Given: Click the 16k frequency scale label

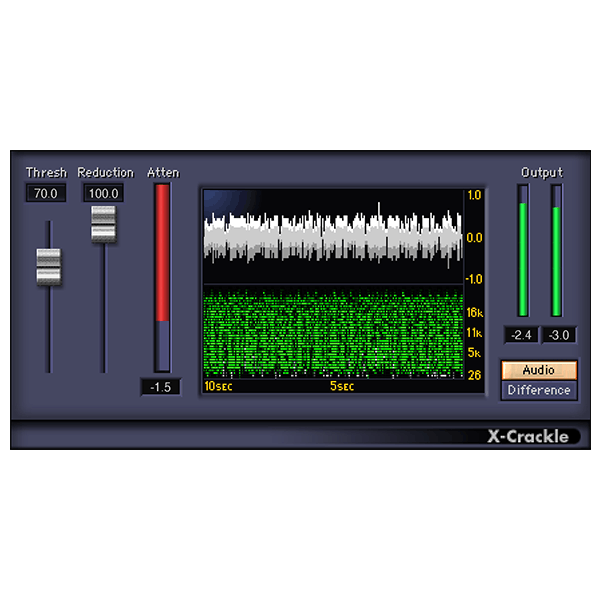Looking at the screenshot, I should pyautogui.click(x=475, y=313).
